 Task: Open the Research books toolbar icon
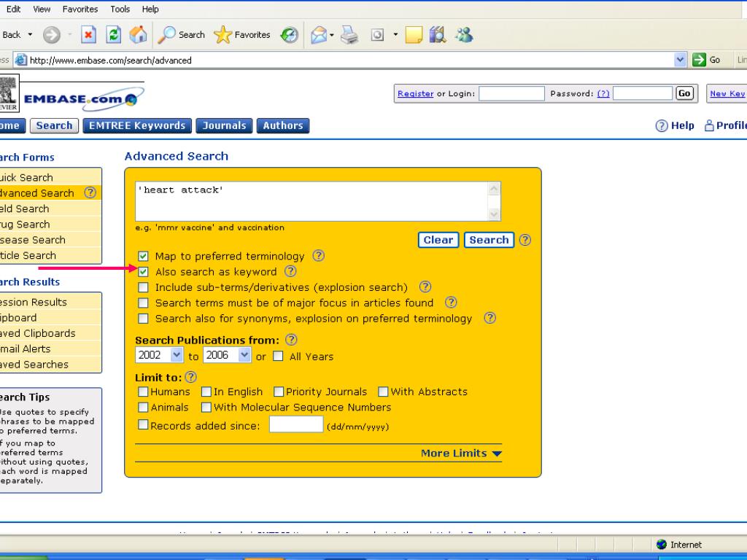[x=438, y=35]
